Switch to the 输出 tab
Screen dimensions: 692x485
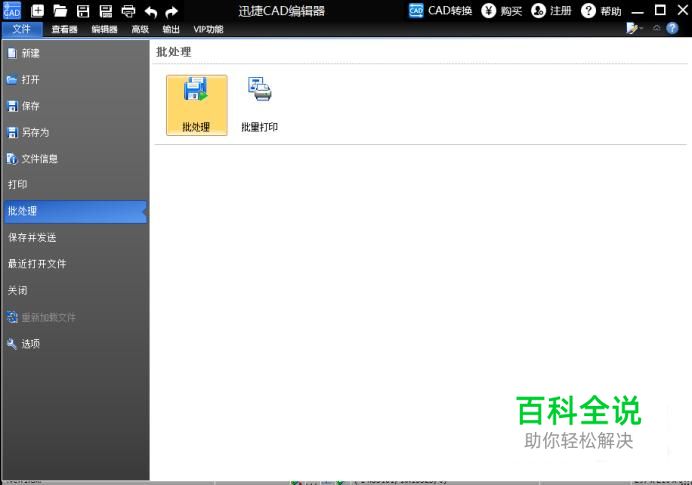click(x=171, y=30)
